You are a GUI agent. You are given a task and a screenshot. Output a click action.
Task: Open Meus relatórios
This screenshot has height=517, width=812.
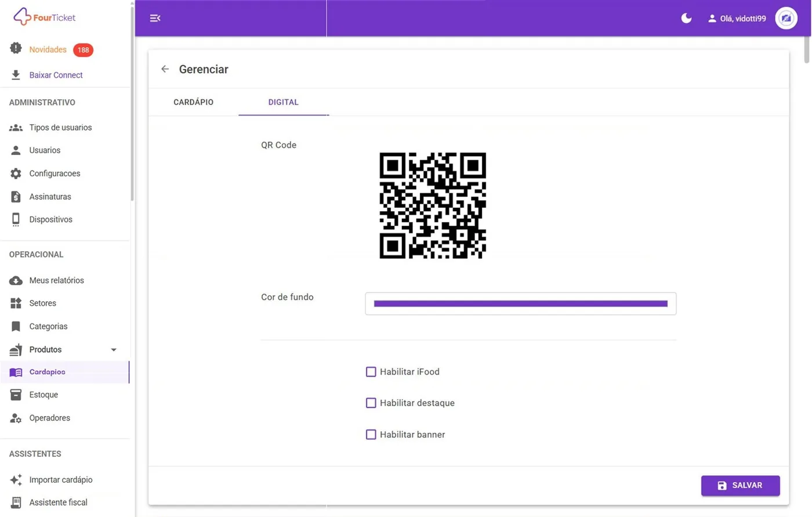coord(56,280)
